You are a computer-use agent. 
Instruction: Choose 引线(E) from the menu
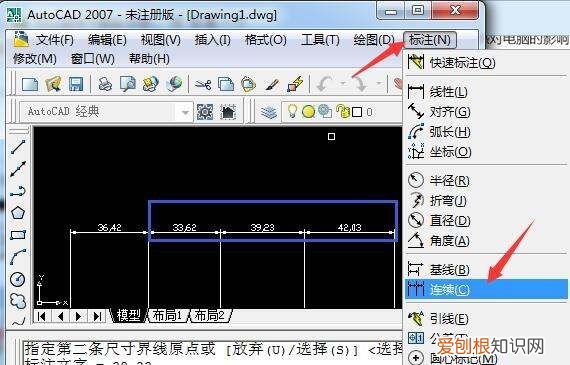pos(486,319)
